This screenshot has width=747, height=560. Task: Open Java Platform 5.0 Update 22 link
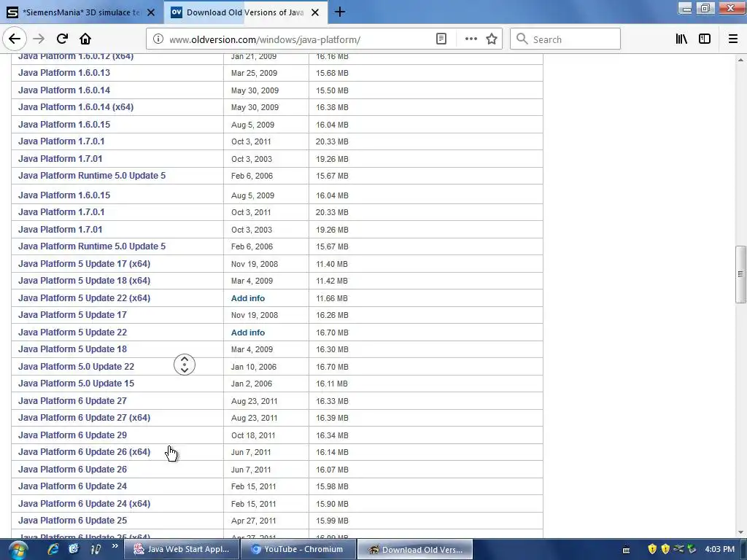point(76,367)
